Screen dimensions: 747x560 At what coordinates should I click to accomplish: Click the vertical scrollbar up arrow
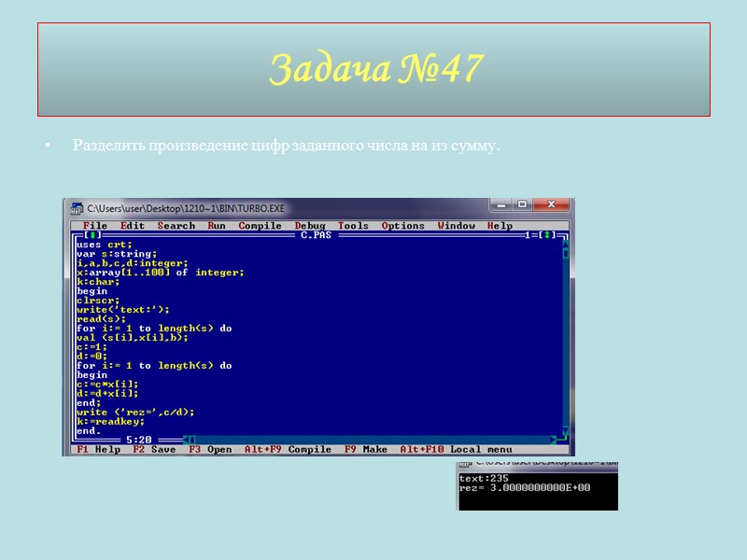566,244
